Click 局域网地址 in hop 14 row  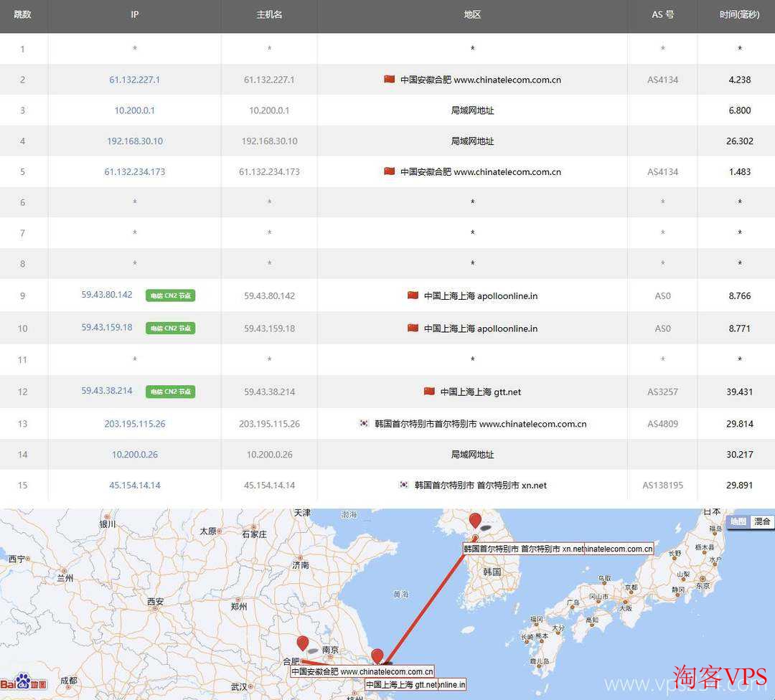[472, 455]
